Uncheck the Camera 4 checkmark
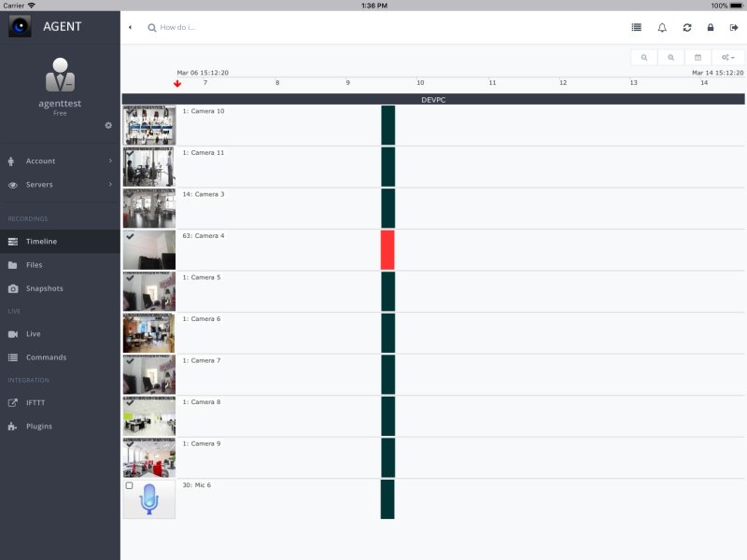 pos(130,237)
